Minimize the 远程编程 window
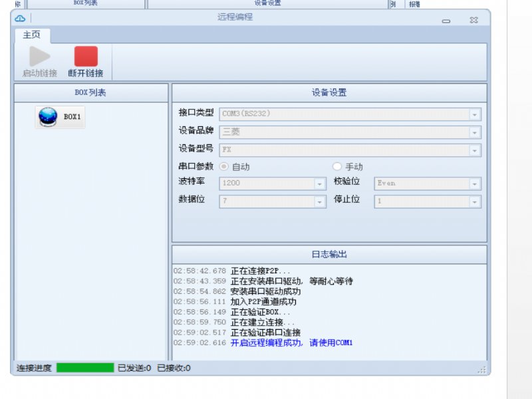This screenshot has height=399, width=532. (x=446, y=21)
